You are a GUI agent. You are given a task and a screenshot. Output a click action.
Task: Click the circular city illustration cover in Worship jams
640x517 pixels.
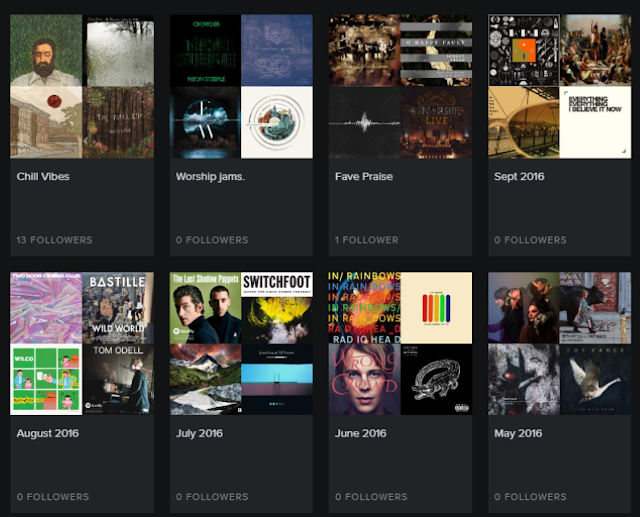click(x=277, y=122)
